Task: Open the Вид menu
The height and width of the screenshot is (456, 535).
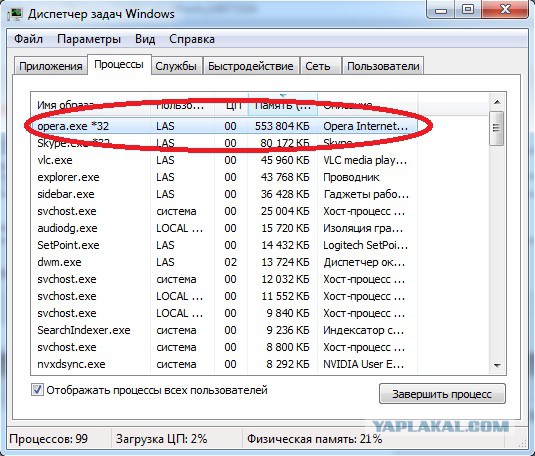Action: point(145,39)
